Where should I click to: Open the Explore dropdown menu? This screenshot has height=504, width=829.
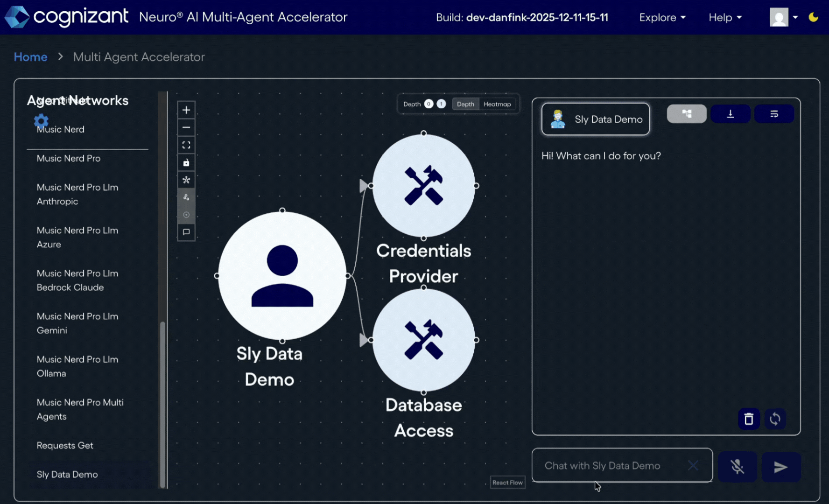point(662,17)
